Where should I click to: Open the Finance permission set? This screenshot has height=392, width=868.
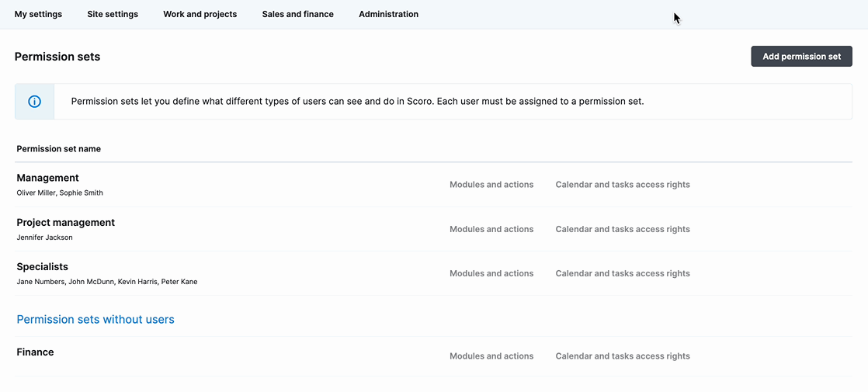click(x=36, y=352)
